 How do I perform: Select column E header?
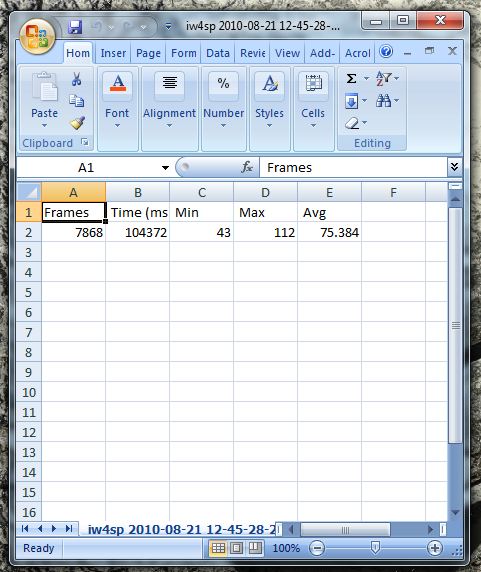pyautogui.click(x=329, y=192)
